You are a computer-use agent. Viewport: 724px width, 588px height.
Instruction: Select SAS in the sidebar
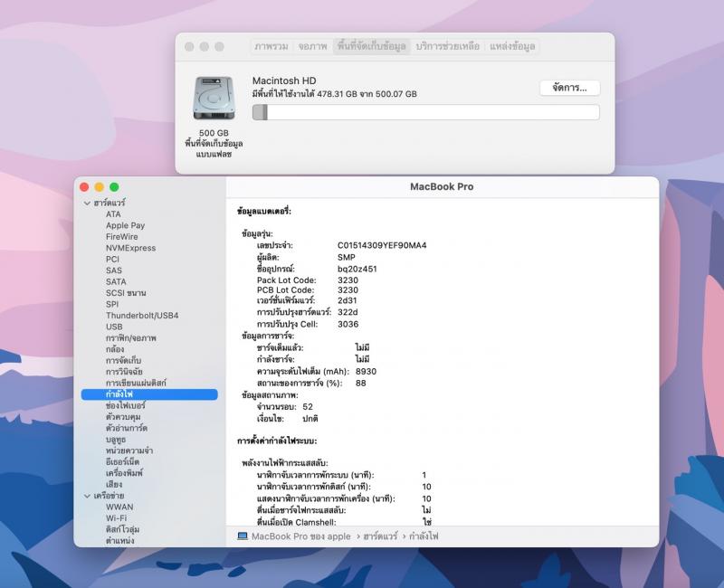114,270
